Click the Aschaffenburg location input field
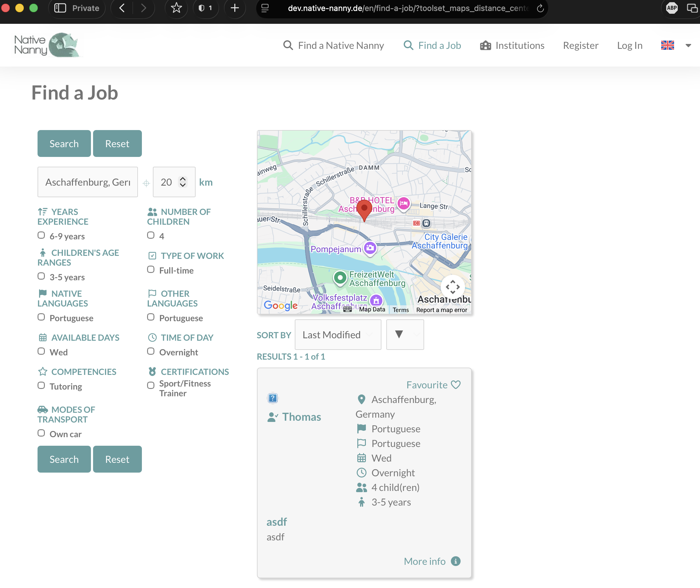700x588 pixels. [x=88, y=182]
